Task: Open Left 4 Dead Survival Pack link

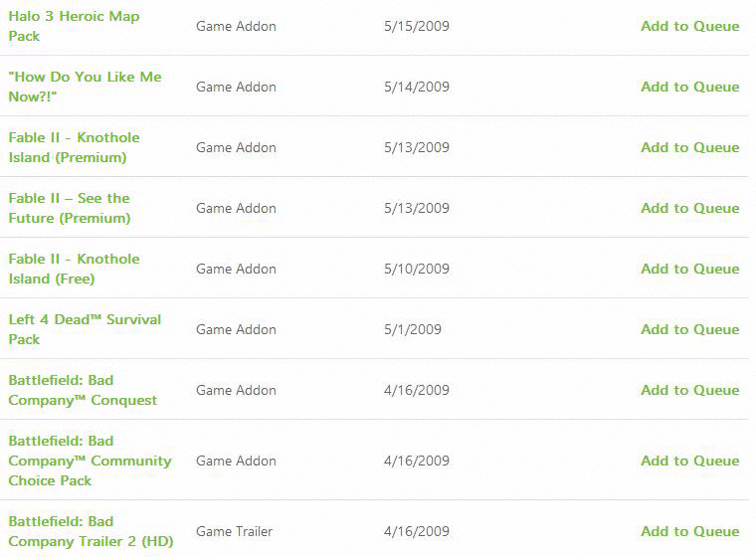Action: [85, 329]
